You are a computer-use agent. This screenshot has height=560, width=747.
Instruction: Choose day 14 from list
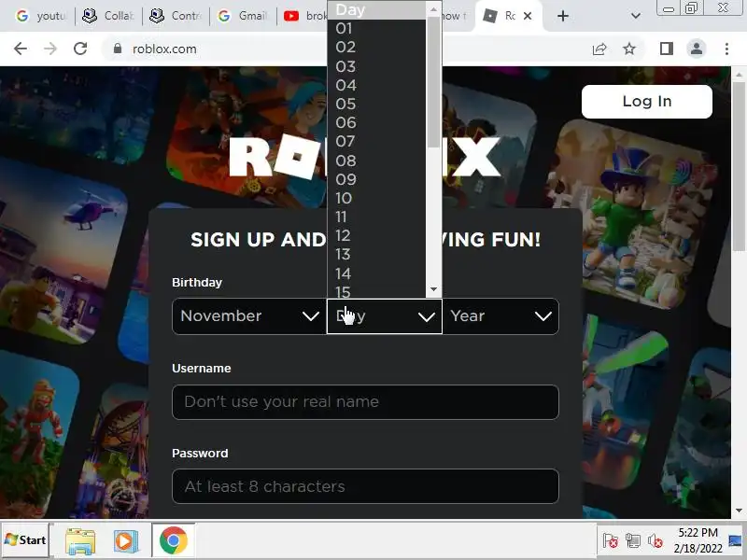point(376,273)
